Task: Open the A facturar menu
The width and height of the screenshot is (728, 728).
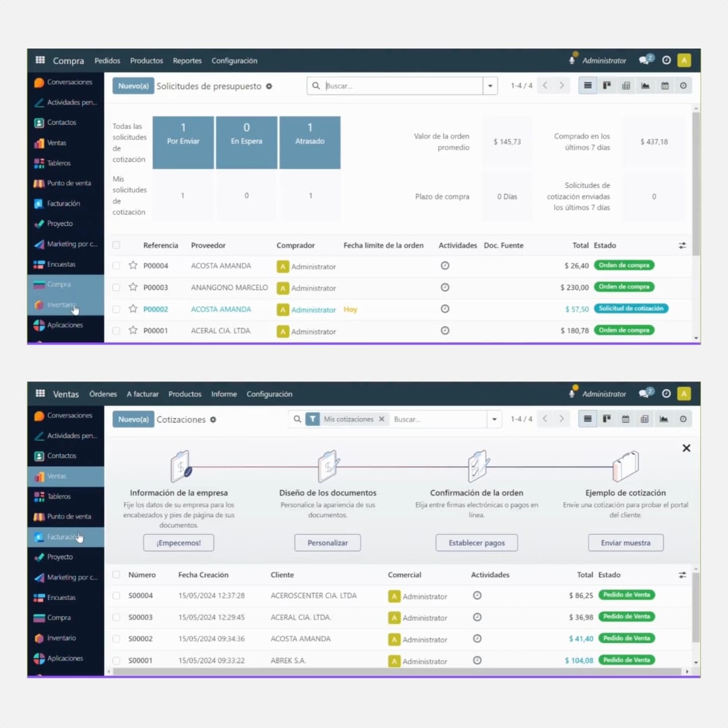Action: coord(143,394)
